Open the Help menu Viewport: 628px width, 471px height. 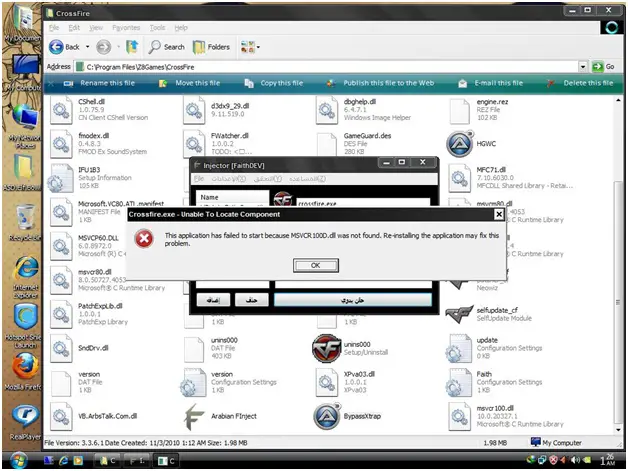pos(181,28)
